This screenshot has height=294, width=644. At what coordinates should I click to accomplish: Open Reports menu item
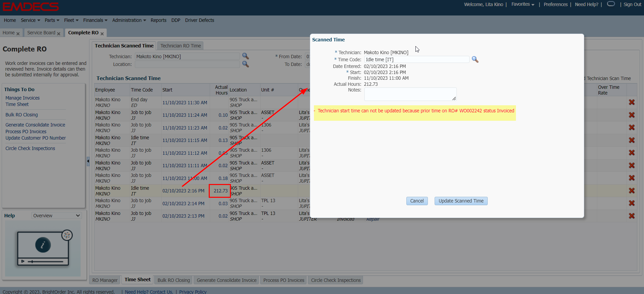tap(159, 20)
